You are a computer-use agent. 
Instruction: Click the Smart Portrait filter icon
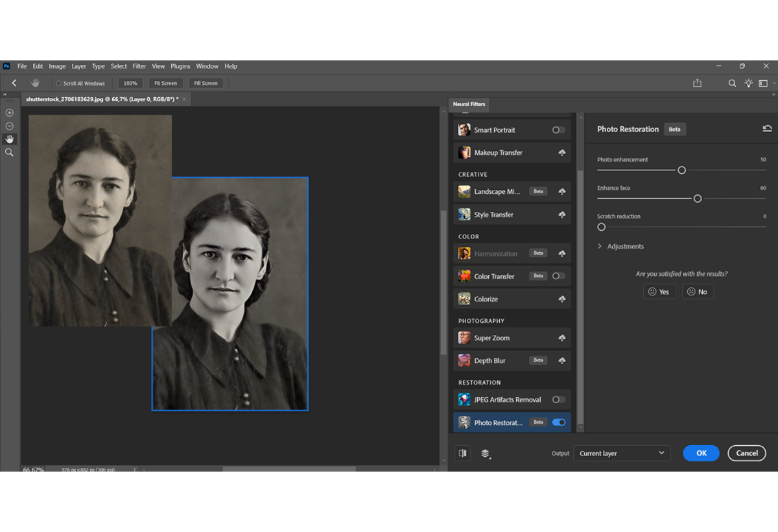pyautogui.click(x=464, y=130)
